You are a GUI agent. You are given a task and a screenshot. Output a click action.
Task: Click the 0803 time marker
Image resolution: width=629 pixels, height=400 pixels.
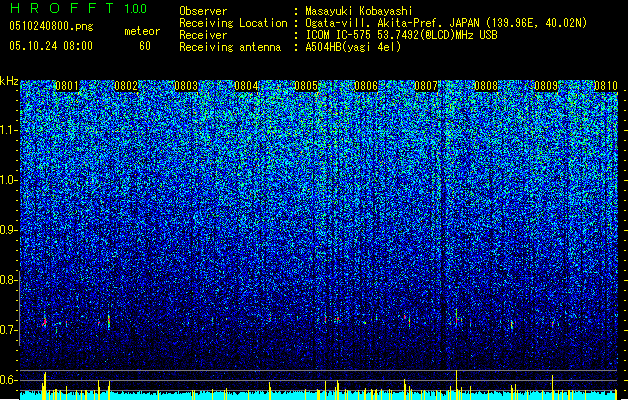[186, 86]
